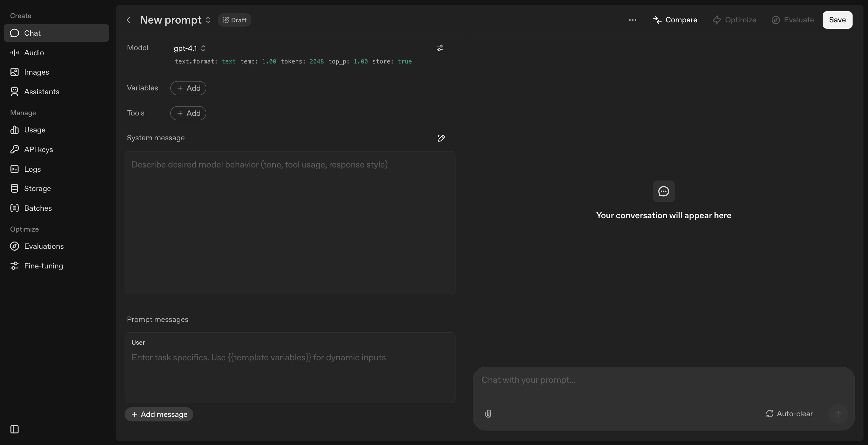This screenshot has height=445, width=868.
Task: Click the Draft status badge
Action: coord(234,20)
